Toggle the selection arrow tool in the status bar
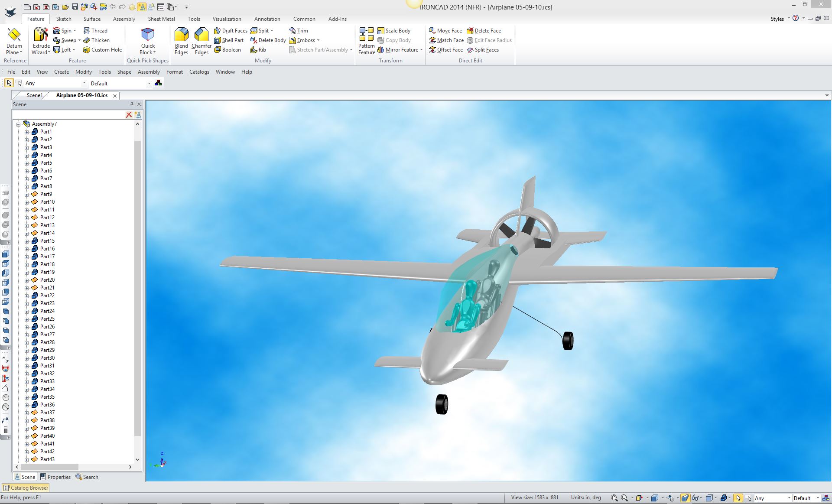 [x=738, y=498]
